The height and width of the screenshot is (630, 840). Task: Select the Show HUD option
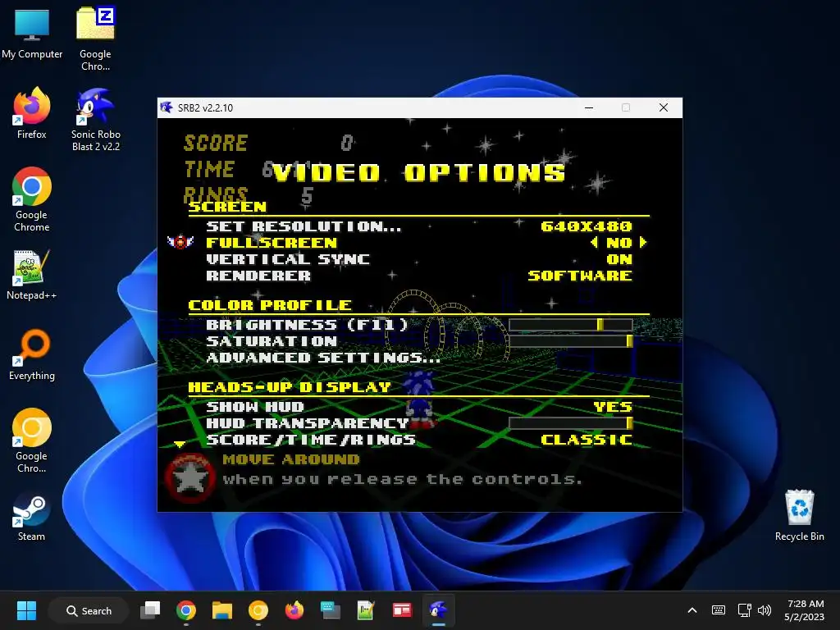click(x=255, y=407)
